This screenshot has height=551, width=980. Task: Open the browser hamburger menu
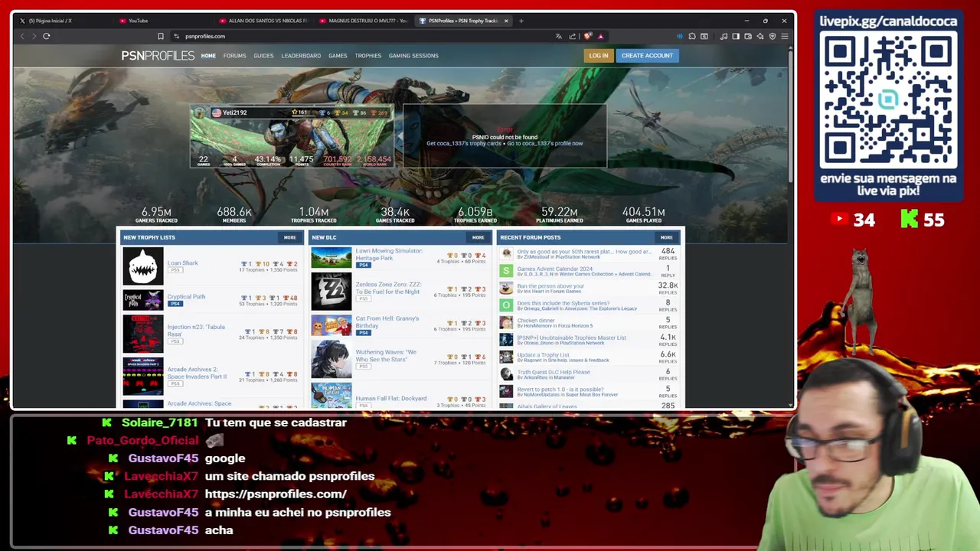(x=785, y=36)
